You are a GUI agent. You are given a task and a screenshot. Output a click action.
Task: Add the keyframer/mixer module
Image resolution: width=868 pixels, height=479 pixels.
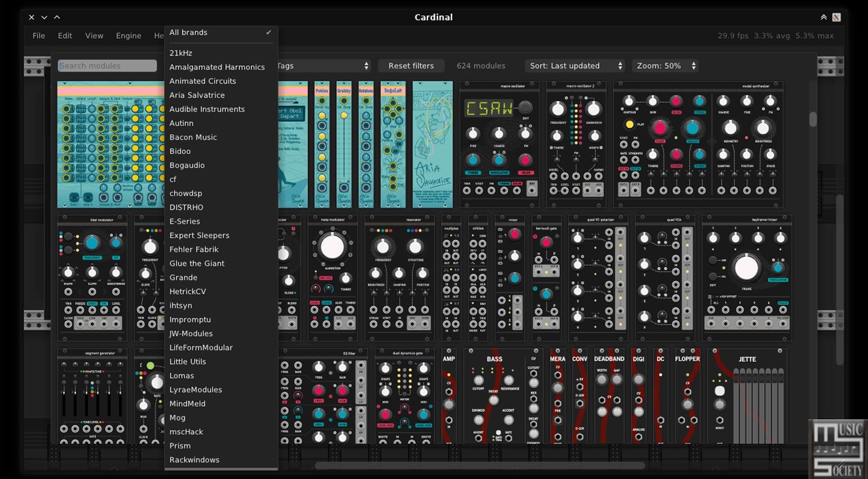point(747,278)
